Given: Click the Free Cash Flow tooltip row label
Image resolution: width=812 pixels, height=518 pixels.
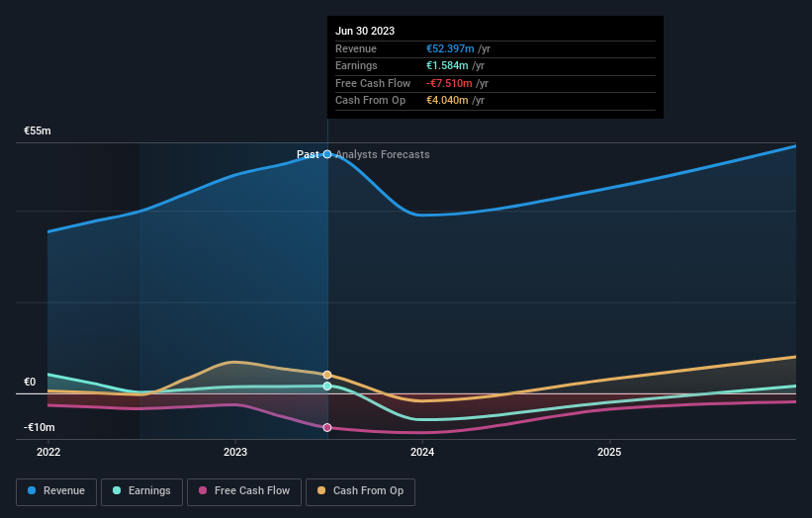Looking at the screenshot, I should click(x=373, y=83).
